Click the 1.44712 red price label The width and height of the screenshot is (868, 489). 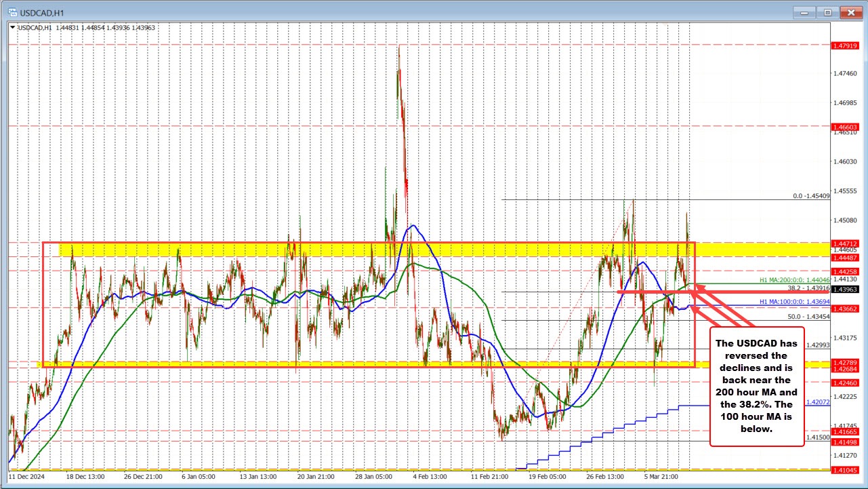tap(844, 243)
